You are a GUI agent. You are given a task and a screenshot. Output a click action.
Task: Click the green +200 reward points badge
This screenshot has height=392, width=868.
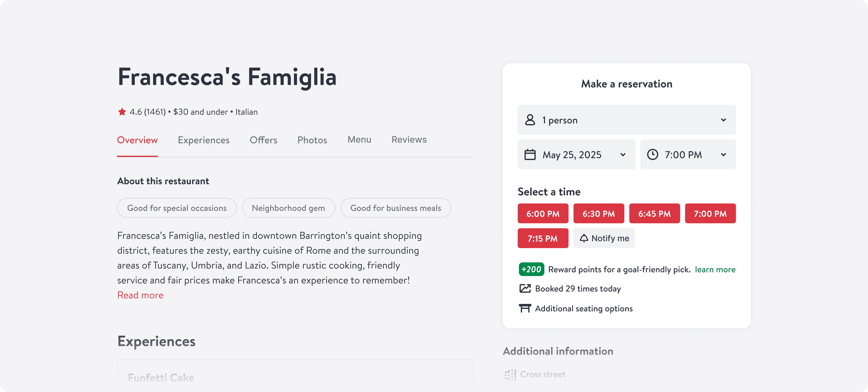tap(531, 269)
